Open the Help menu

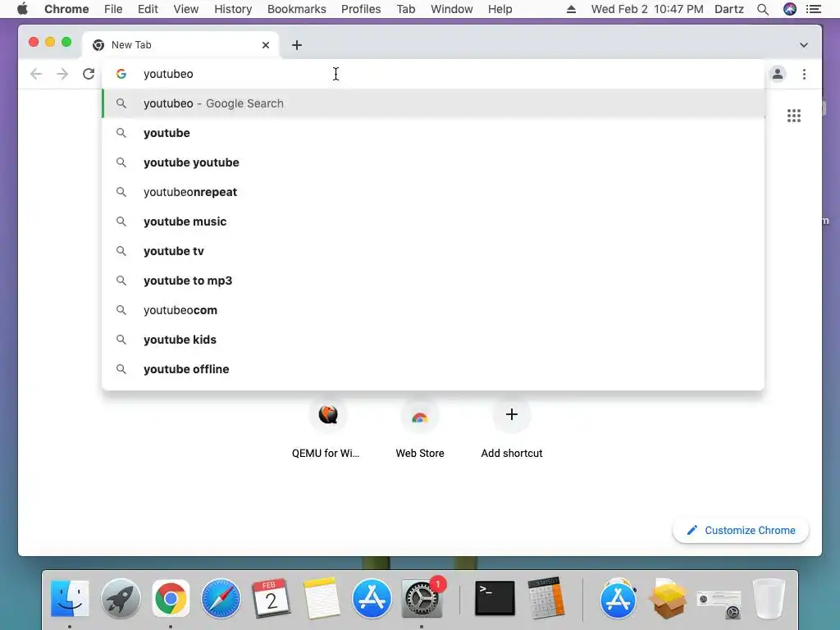(x=500, y=9)
